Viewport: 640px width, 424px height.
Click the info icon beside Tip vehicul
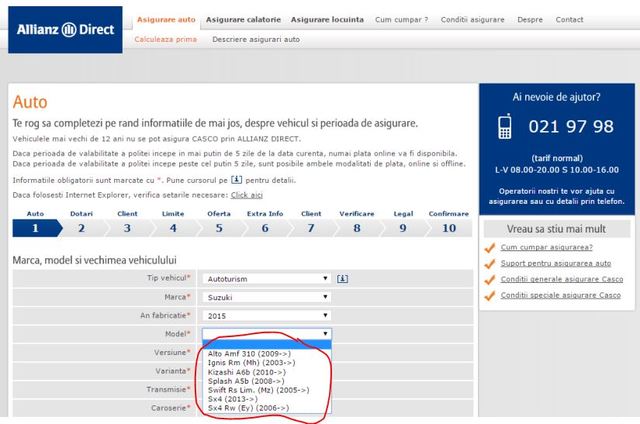click(342, 279)
